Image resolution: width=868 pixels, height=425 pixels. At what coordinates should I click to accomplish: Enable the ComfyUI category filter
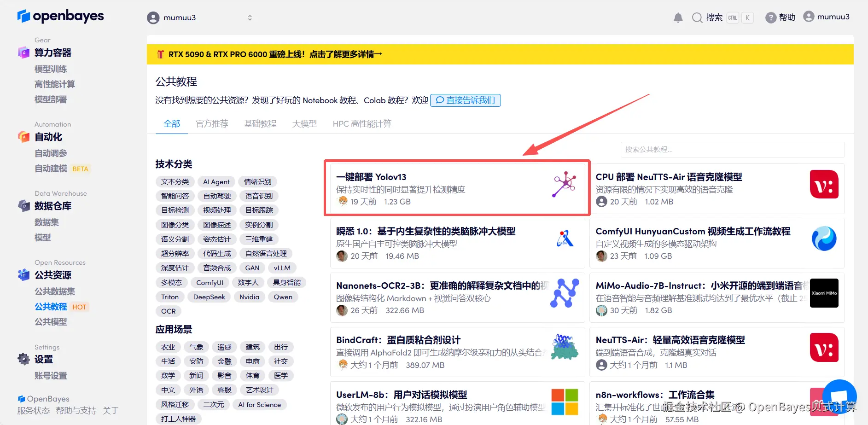point(210,282)
